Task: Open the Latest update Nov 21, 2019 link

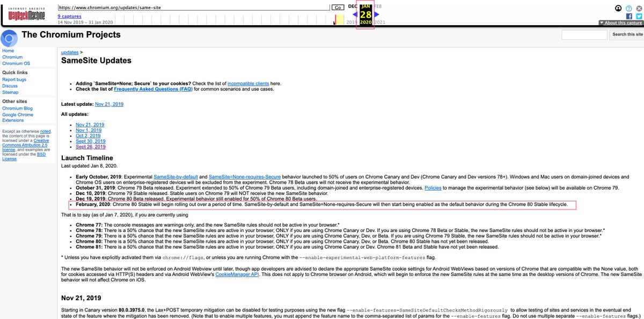Action: coord(109,104)
